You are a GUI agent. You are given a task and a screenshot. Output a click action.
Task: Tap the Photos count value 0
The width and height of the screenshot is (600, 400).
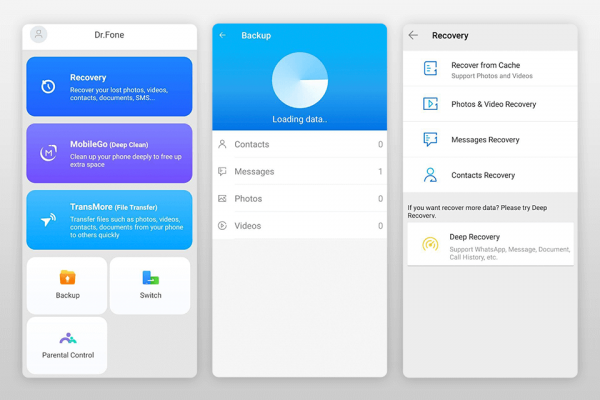pos(380,199)
